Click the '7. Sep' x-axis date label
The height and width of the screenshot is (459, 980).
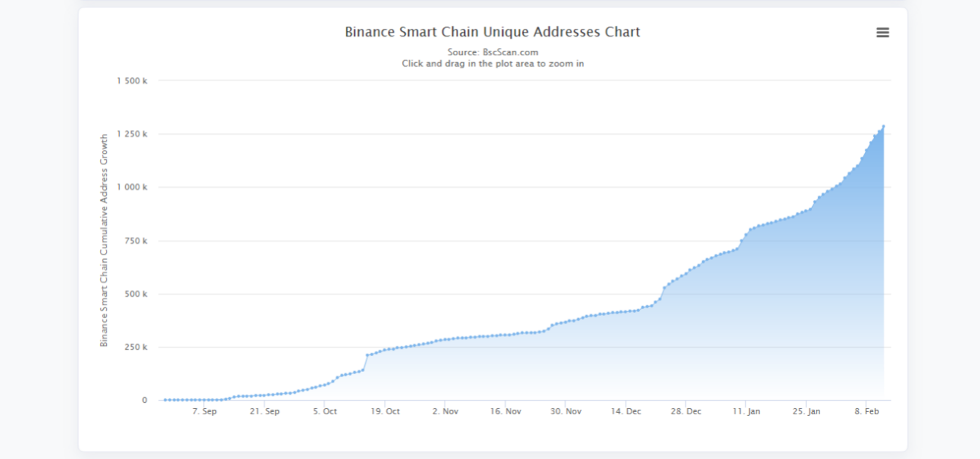(x=204, y=411)
